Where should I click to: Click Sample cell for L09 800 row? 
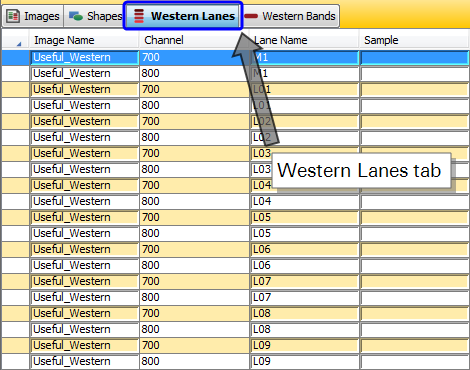point(414,361)
